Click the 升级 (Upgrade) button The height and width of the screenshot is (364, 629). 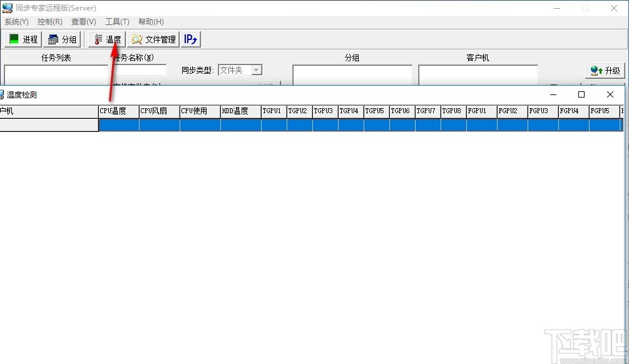click(x=604, y=71)
